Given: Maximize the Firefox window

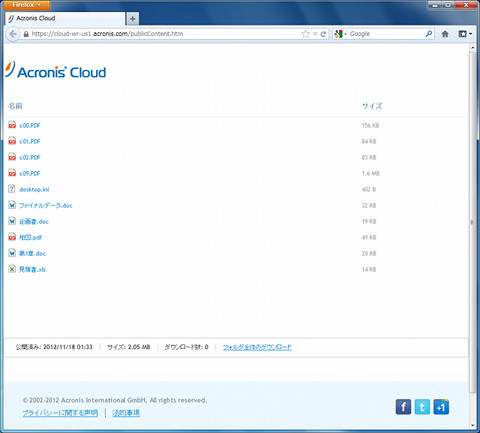Looking at the screenshot, I should pyautogui.click(x=448, y=5).
